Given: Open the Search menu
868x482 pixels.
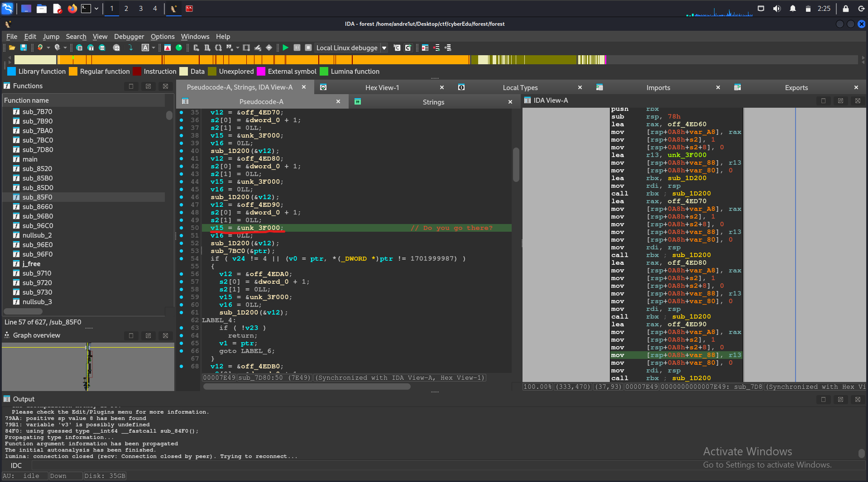Looking at the screenshot, I should 76,37.
